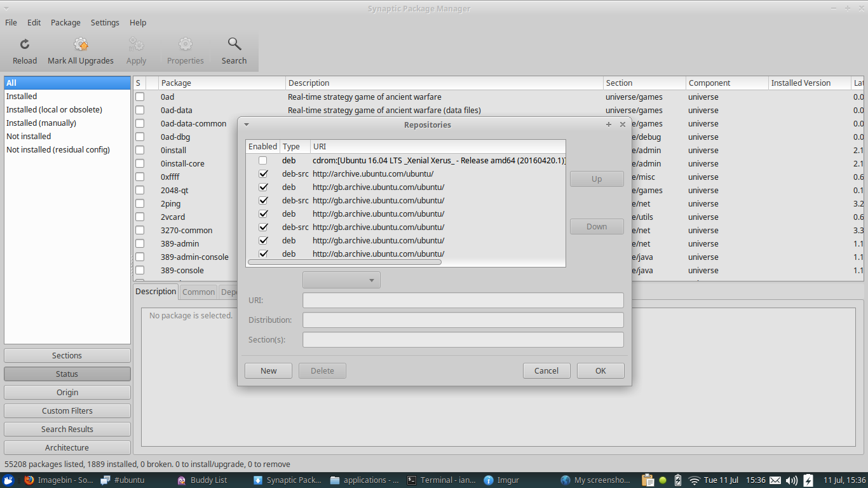Tick the status checkbox for 0install
Screen dimensions: 868x488
click(140, 151)
